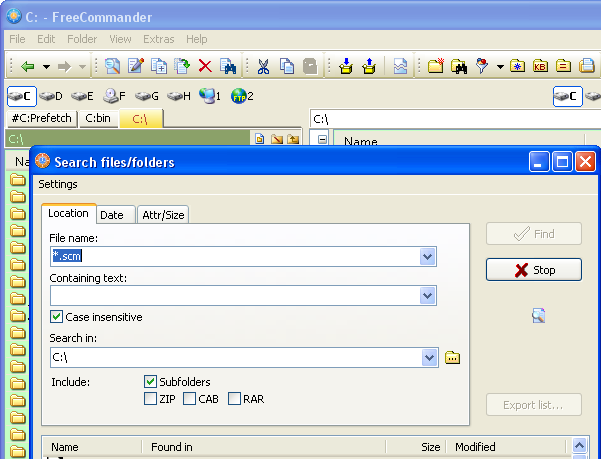Select drive C in right panel
The width and height of the screenshot is (601, 459).
[568, 96]
